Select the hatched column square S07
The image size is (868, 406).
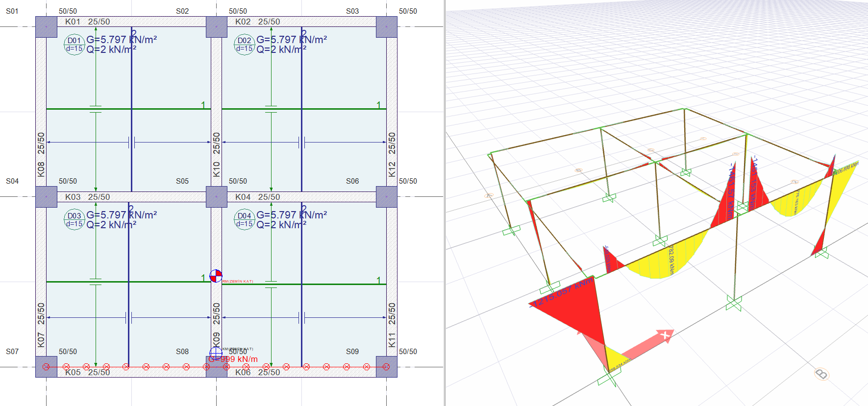(x=47, y=367)
